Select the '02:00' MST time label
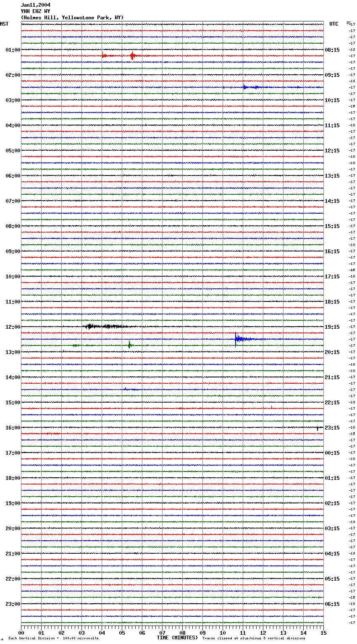357x644 pixels. pos(13,75)
